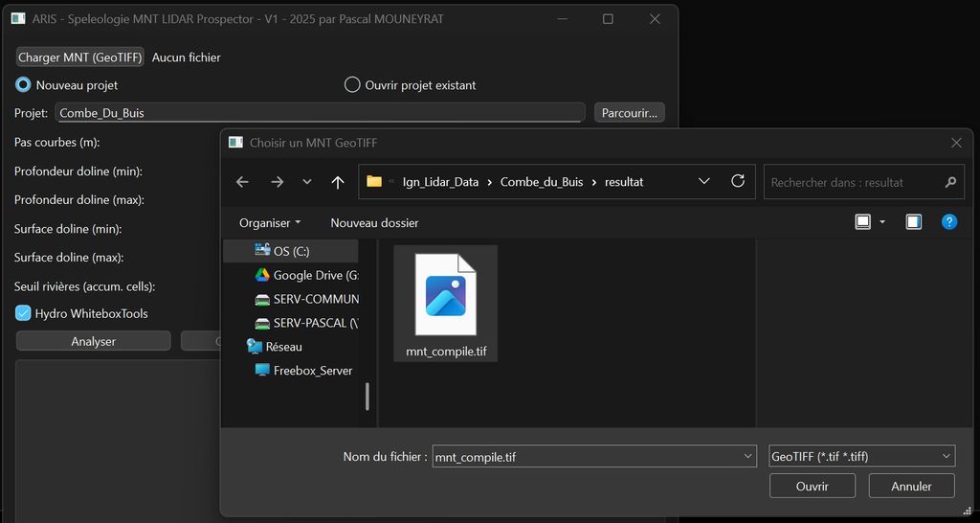Go up one folder level
Viewport: 980px width, 523px height.
tap(337, 182)
